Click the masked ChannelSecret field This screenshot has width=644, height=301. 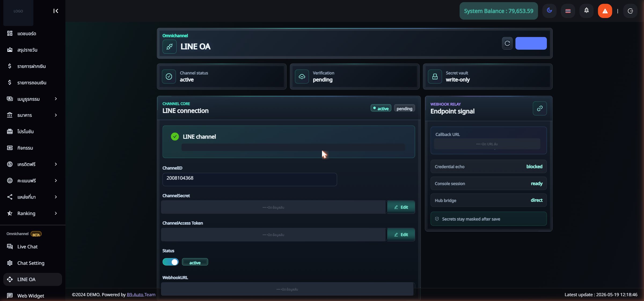273,207
